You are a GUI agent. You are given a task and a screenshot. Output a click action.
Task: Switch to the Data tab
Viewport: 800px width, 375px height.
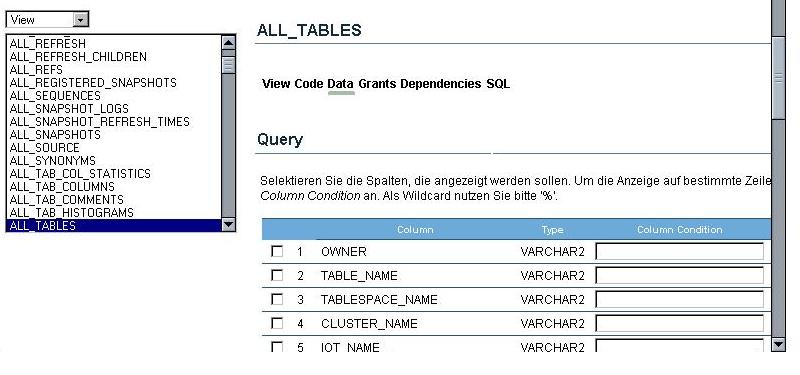click(340, 84)
